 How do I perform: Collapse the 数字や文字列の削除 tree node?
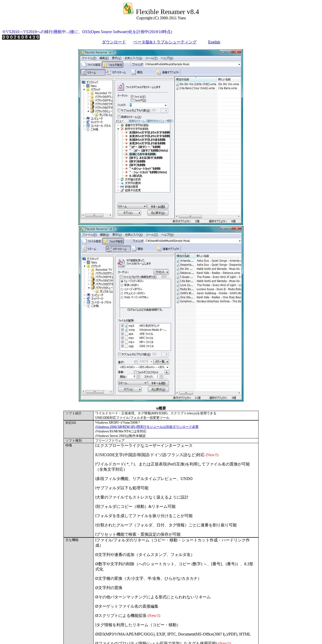pyautogui.click(x=118, y=129)
